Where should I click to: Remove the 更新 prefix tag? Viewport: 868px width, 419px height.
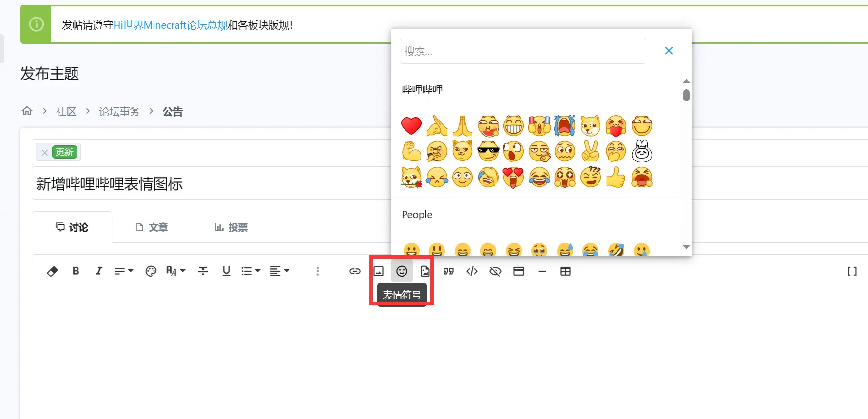click(44, 153)
